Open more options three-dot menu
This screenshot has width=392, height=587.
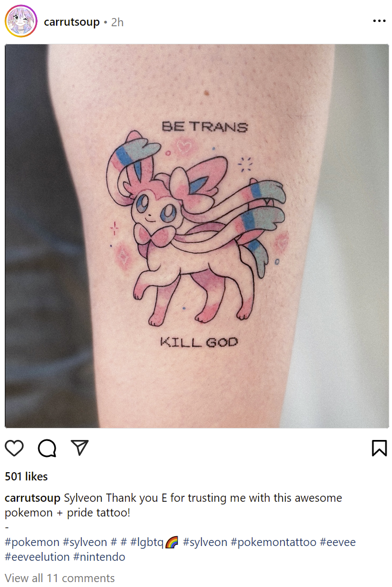tap(379, 21)
